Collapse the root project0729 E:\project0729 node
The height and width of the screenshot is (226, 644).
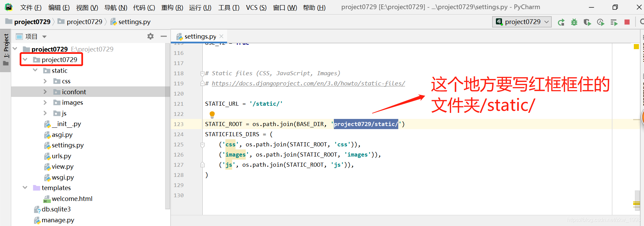click(x=15, y=49)
